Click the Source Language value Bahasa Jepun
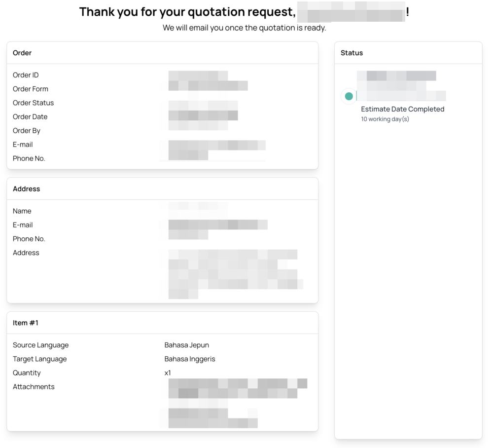493x448 pixels. (x=187, y=345)
